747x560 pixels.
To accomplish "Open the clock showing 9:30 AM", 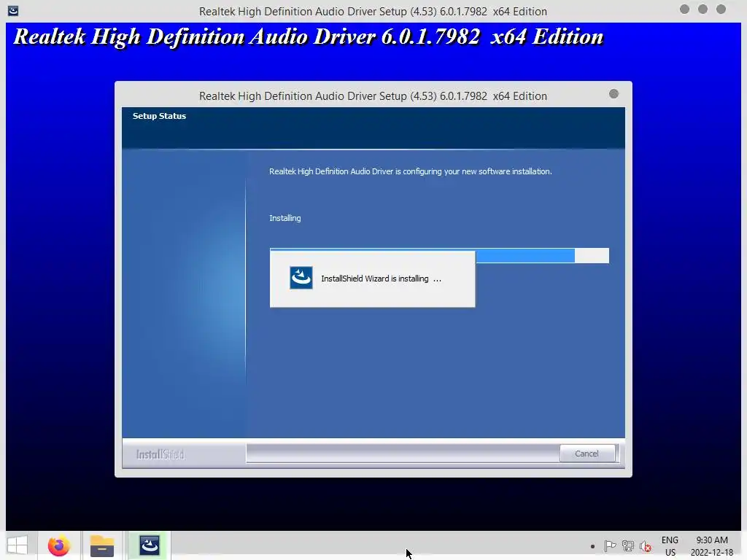I will coord(712,546).
